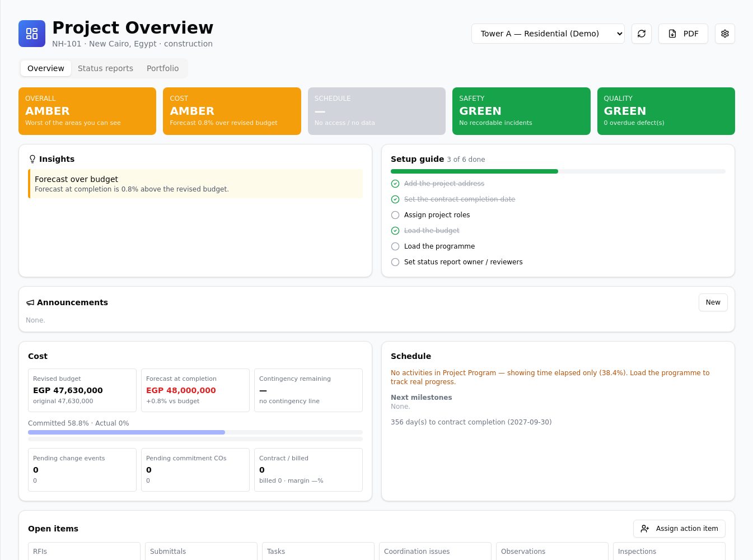Image resolution: width=753 pixels, height=560 pixels.
Task: Open the SCHEDULE no-data status card
Action: point(377,111)
